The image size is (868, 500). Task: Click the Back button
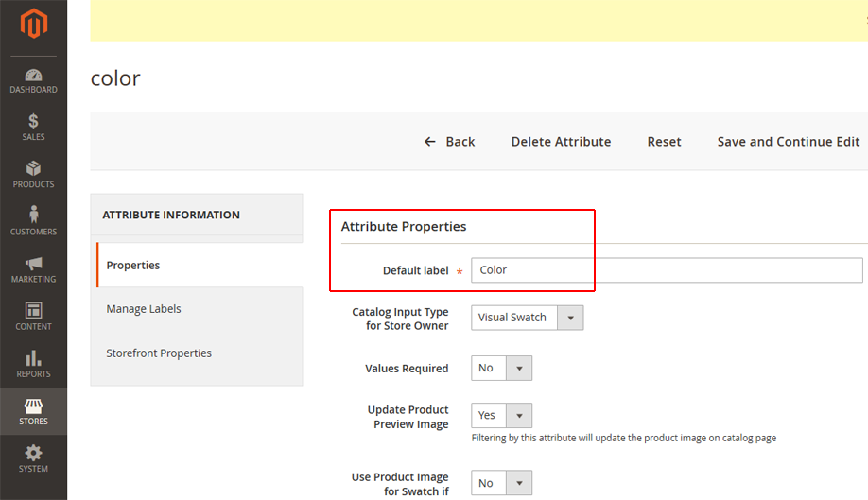tap(449, 142)
